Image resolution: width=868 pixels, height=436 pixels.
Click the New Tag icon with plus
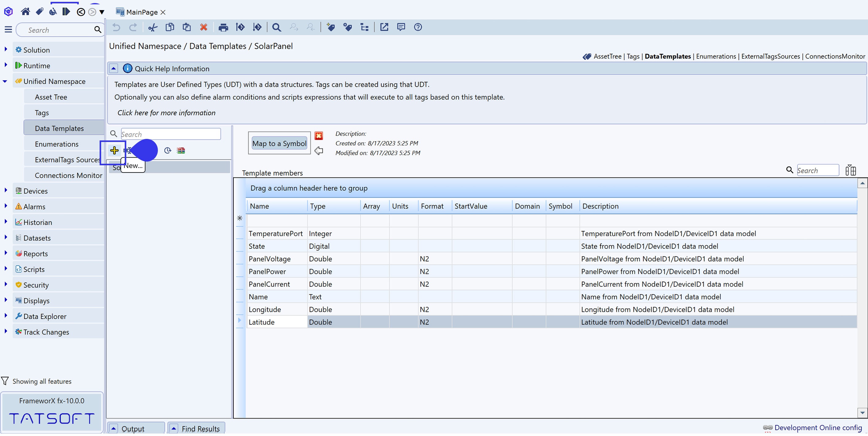click(330, 27)
